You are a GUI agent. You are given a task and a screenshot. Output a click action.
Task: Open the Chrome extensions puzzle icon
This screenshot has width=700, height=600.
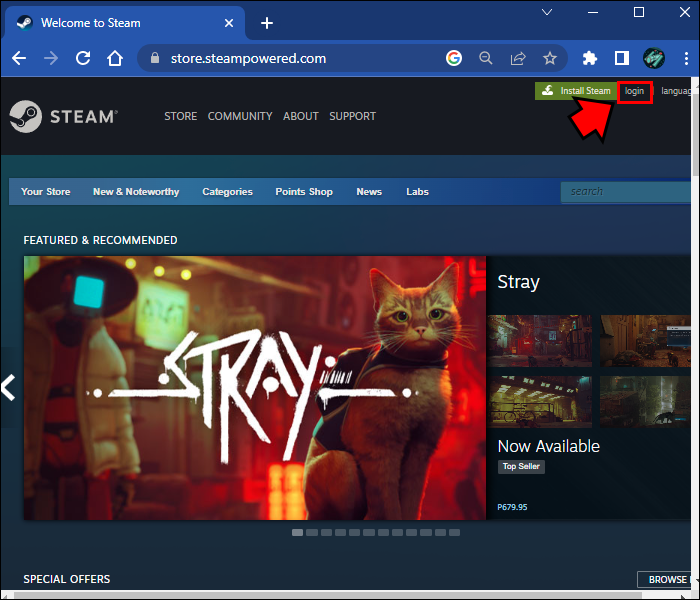point(589,58)
